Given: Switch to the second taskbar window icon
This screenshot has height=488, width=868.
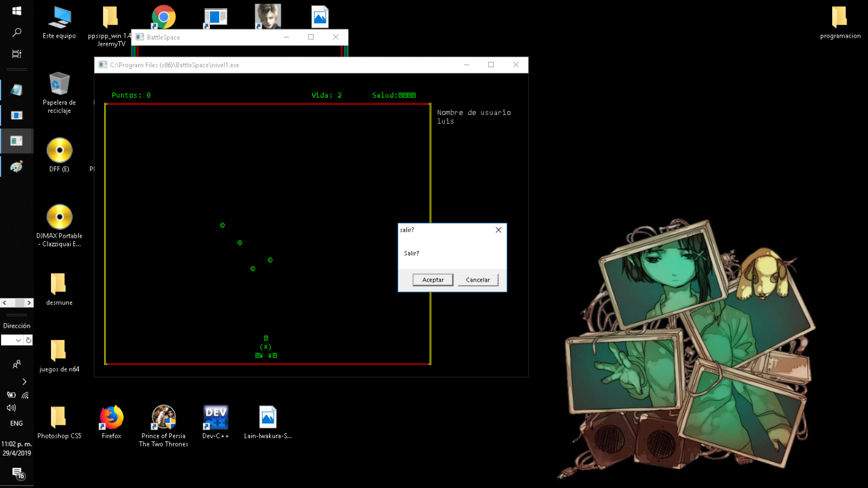Looking at the screenshot, I should pyautogui.click(x=17, y=115).
